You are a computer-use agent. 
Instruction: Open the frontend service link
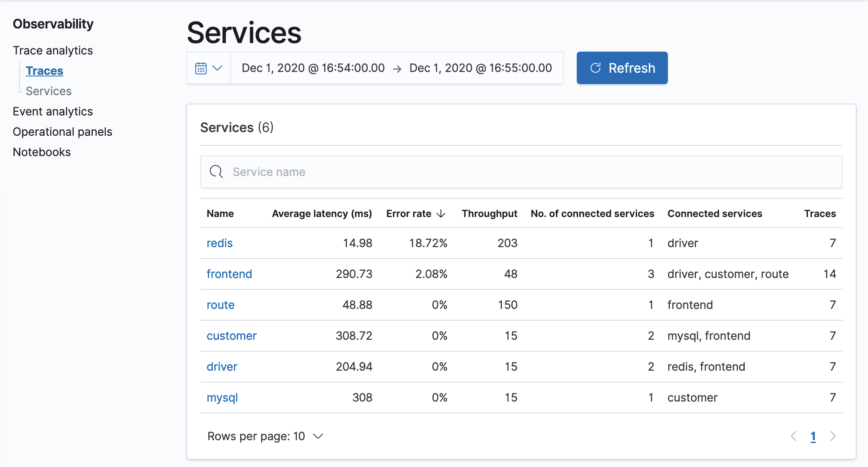click(x=229, y=274)
